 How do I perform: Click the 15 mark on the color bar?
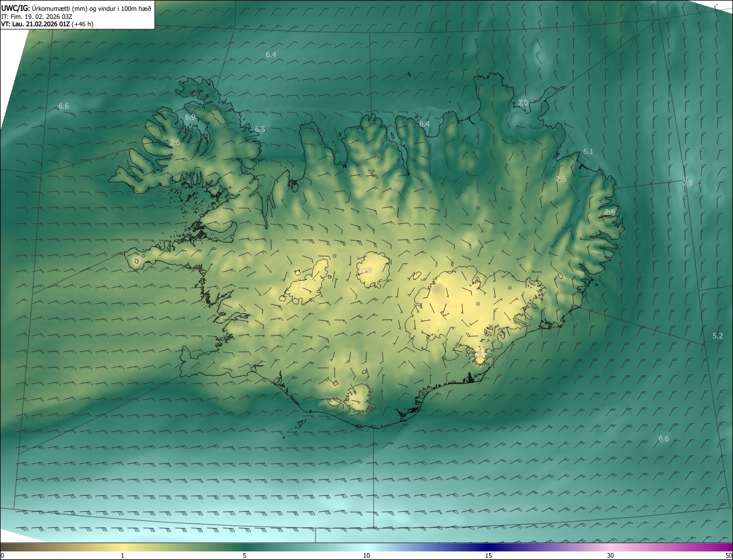[x=488, y=555]
